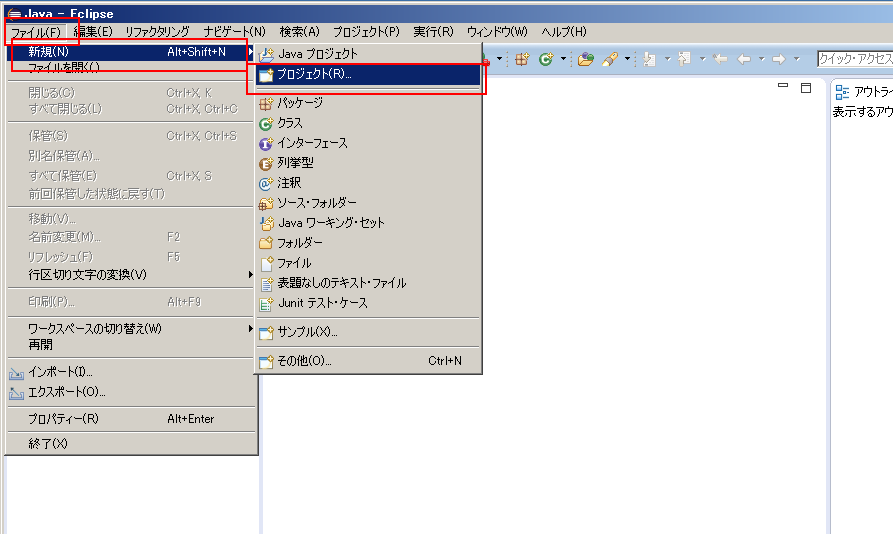The width and height of the screenshot is (893, 534).
Task: Choose Java ワーキング・セット in the submenu
Action: (368, 223)
